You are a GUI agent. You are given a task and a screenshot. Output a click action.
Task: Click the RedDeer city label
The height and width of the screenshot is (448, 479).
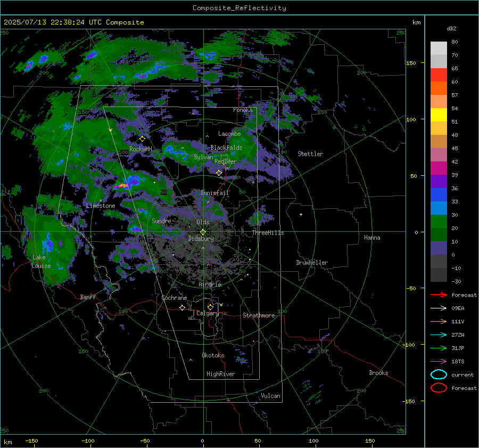pos(226,161)
